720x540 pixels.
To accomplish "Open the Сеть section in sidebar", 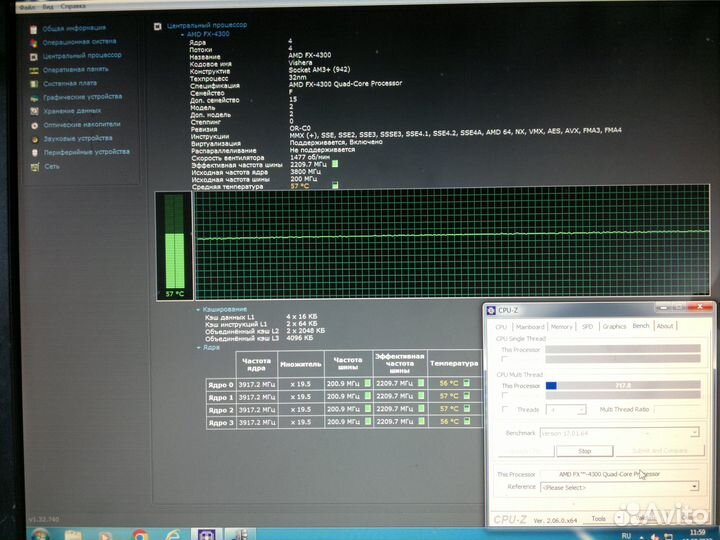I will [52, 167].
